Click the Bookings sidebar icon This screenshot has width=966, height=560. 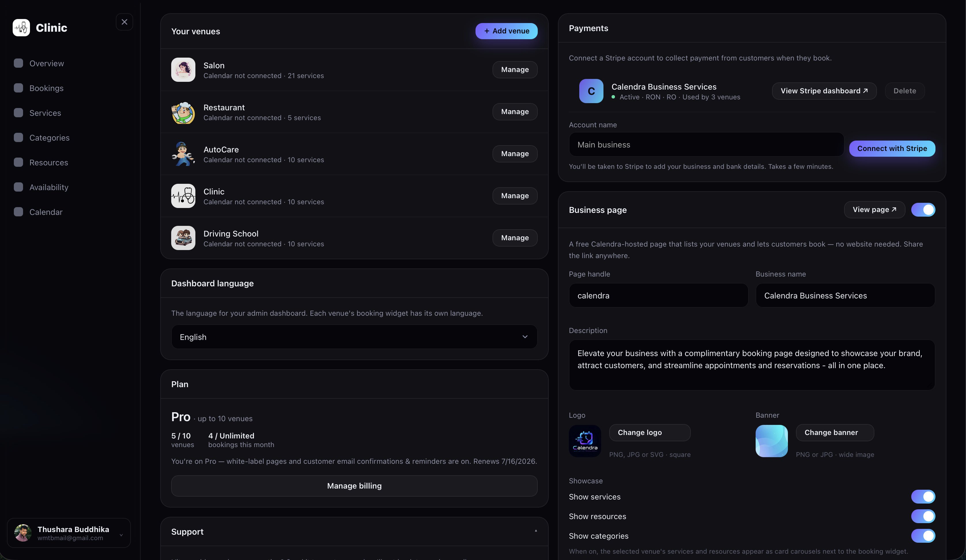coord(18,88)
